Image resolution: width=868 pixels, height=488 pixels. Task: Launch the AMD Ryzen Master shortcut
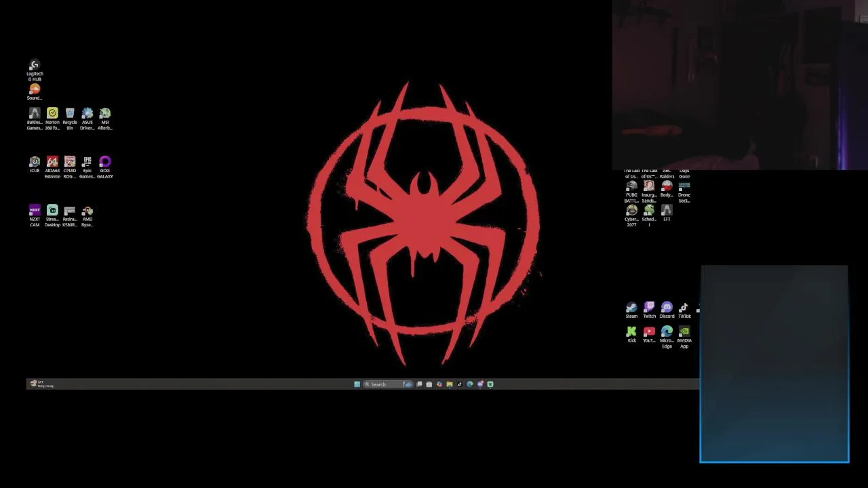click(87, 216)
